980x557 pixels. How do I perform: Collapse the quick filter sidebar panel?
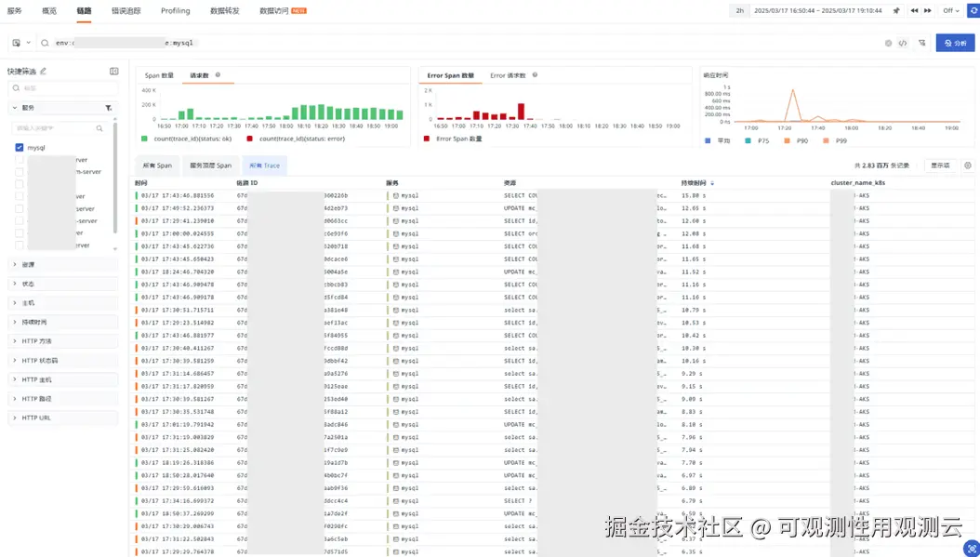pos(113,72)
